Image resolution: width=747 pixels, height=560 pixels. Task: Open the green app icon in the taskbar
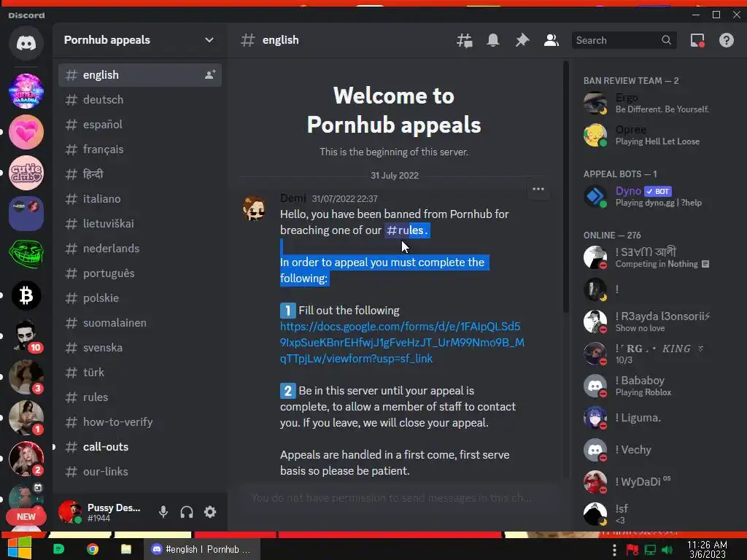tap(58, 549)
